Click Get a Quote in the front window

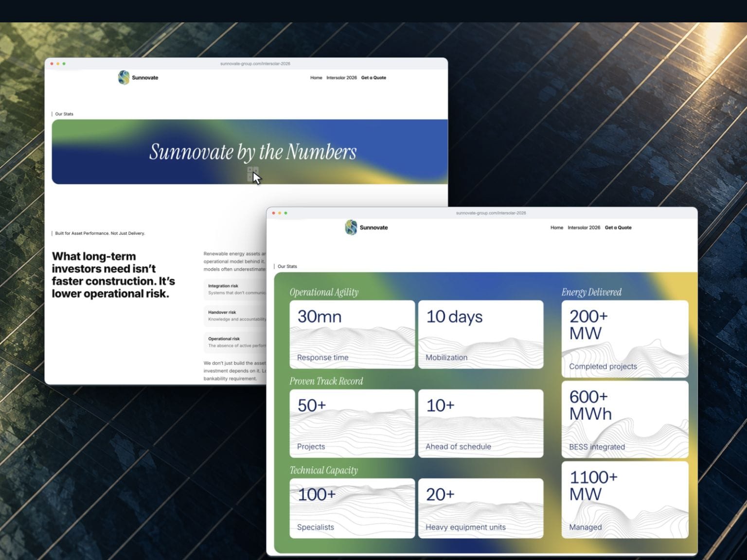pos(618,227)
